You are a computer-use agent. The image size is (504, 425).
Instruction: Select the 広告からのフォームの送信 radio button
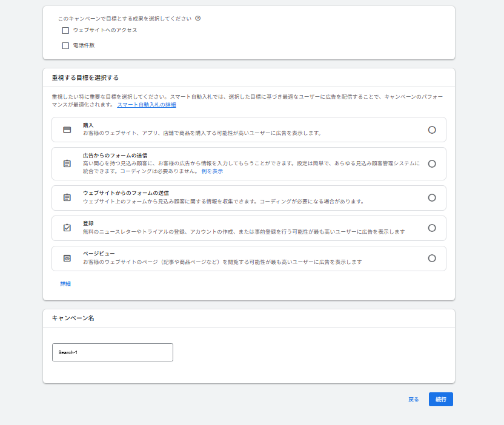(432, 163)
